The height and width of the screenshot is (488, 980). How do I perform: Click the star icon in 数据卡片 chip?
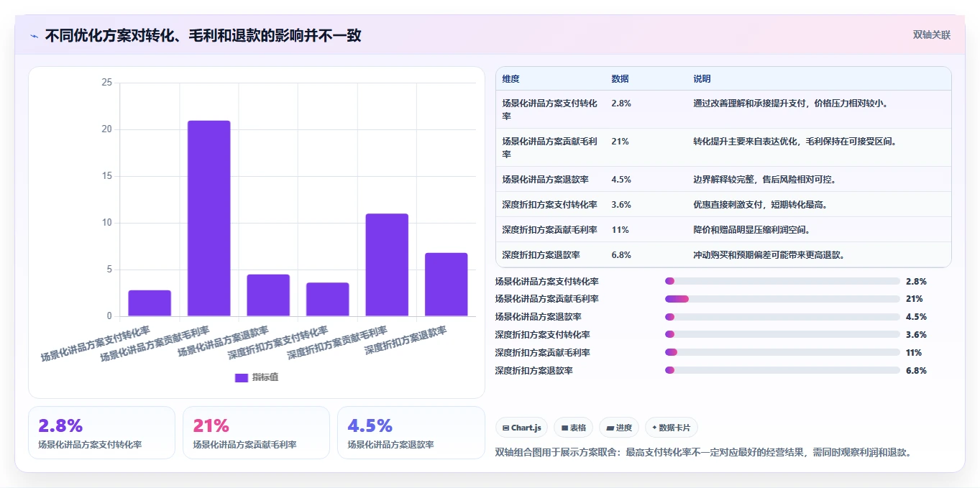click(x=654, y=428)
